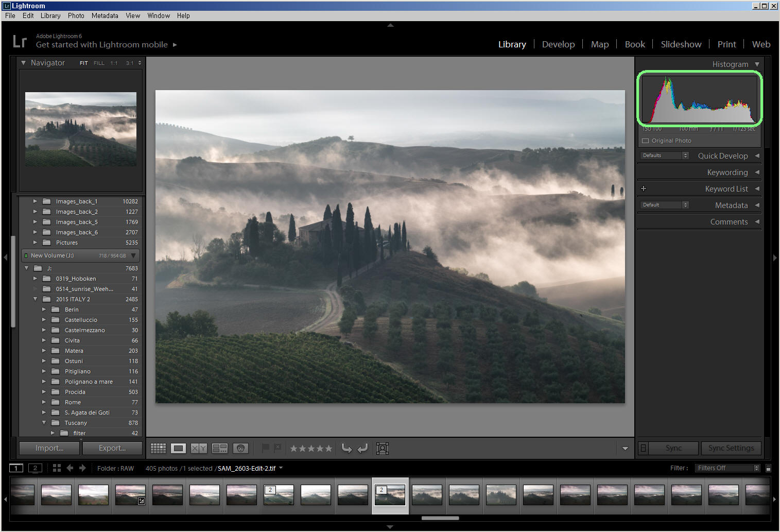Click the Sync Settings button
Screen dimensions: 780x532
pyautogui.click(x=731, y=448)
